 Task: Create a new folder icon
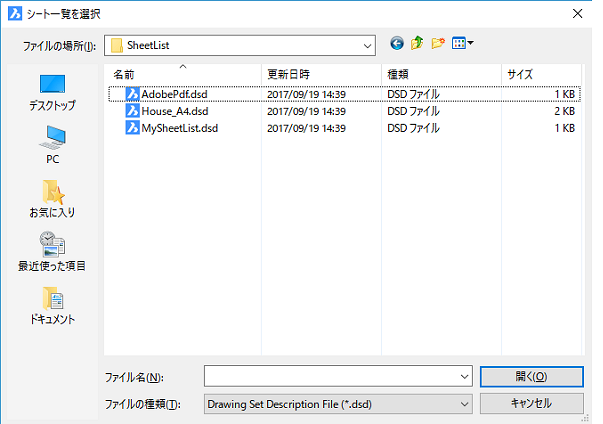438,43
